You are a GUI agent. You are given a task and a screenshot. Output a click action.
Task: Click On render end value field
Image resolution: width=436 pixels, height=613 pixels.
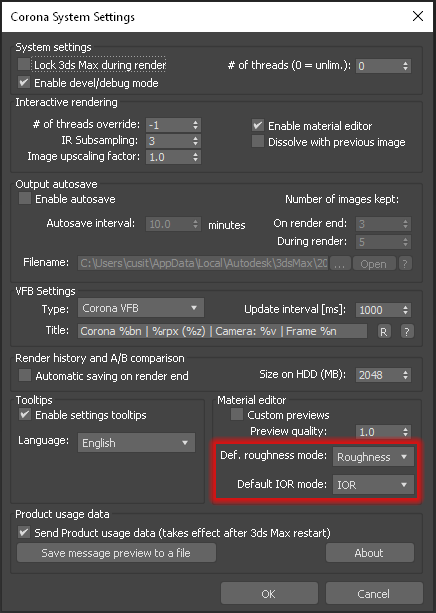(378, 224)
